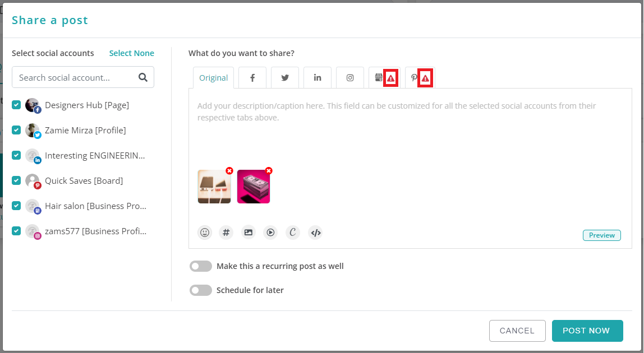
Task: Remove the pink money image
Action: click(x=268, y=171)
